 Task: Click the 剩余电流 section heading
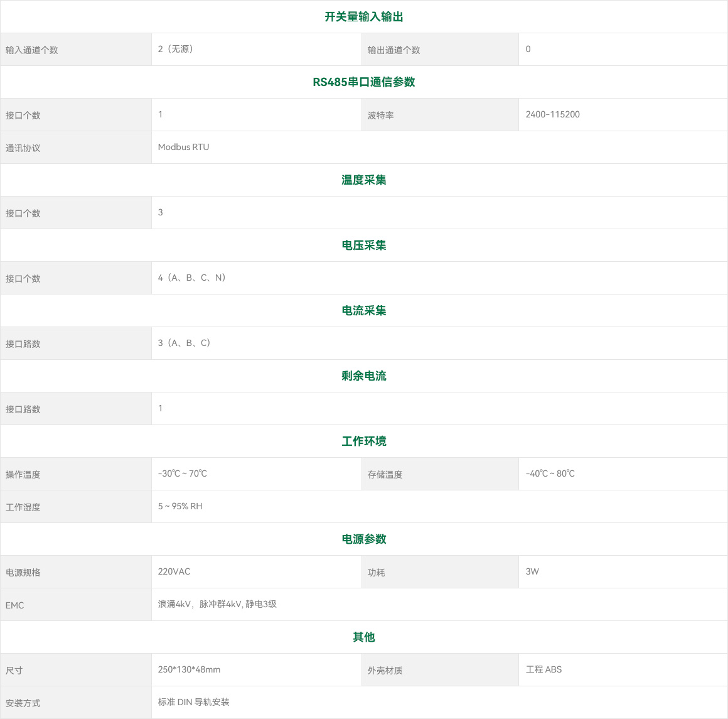pos(363,376)
